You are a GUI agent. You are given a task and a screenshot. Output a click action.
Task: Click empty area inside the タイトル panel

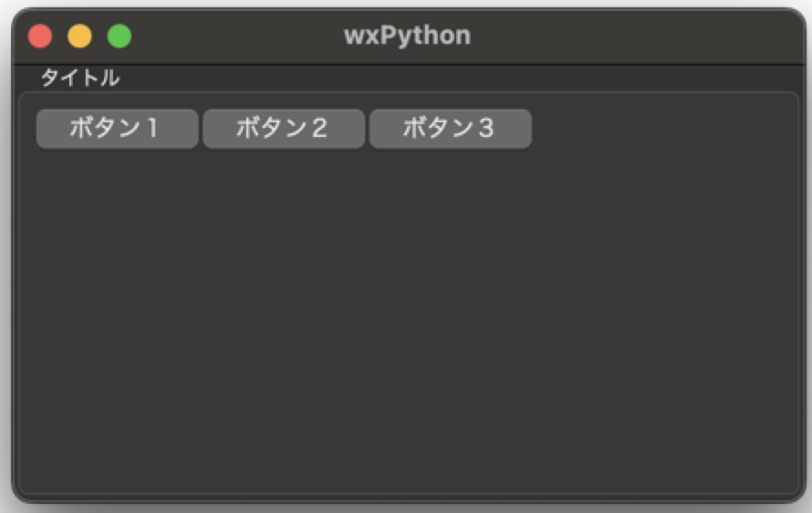click(x=408, y=321)
